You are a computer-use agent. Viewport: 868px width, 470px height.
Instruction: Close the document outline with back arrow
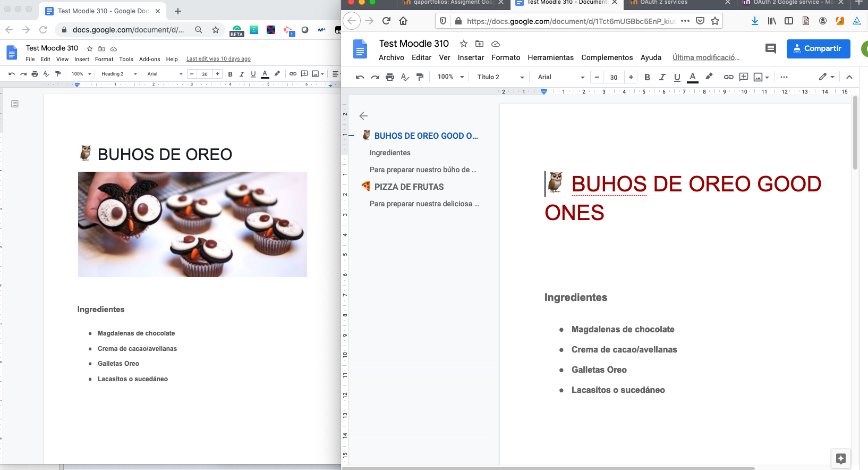coord(363,116)
